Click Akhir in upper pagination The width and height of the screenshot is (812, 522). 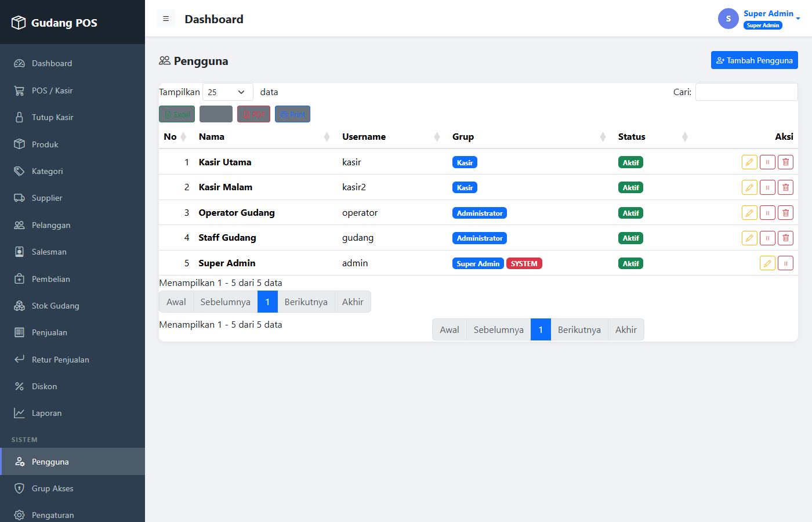pos(353,302)
